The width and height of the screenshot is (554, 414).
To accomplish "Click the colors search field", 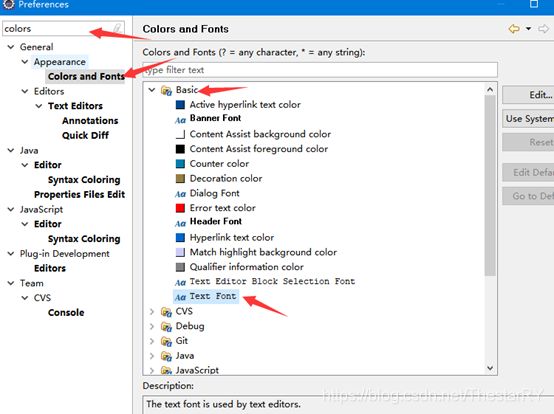I will tap(64, 28).
